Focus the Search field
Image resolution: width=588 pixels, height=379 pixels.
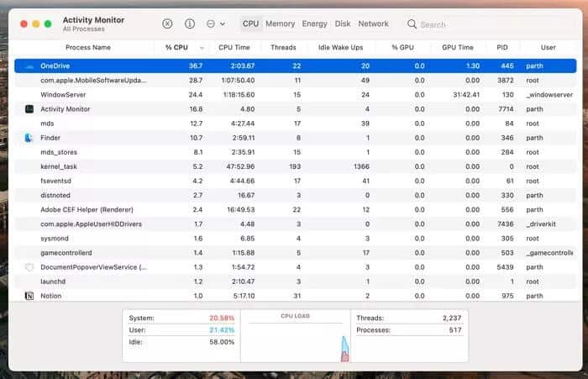(490, 24)
